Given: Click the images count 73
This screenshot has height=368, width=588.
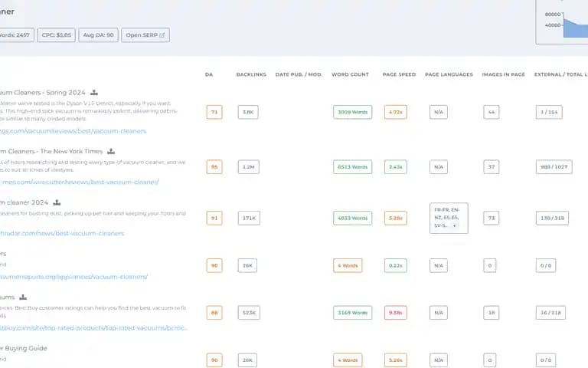Looking at the screenshot, I should pos(492,218).
